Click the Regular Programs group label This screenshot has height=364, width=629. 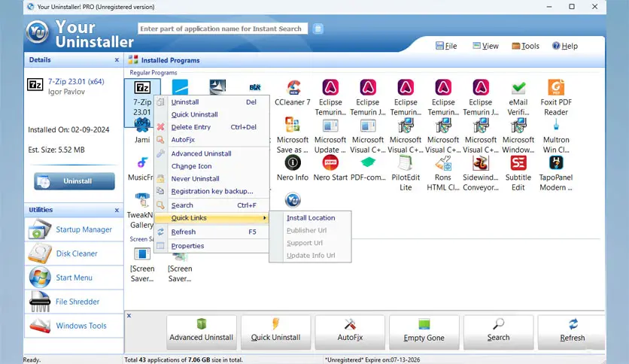coord(153,72)
